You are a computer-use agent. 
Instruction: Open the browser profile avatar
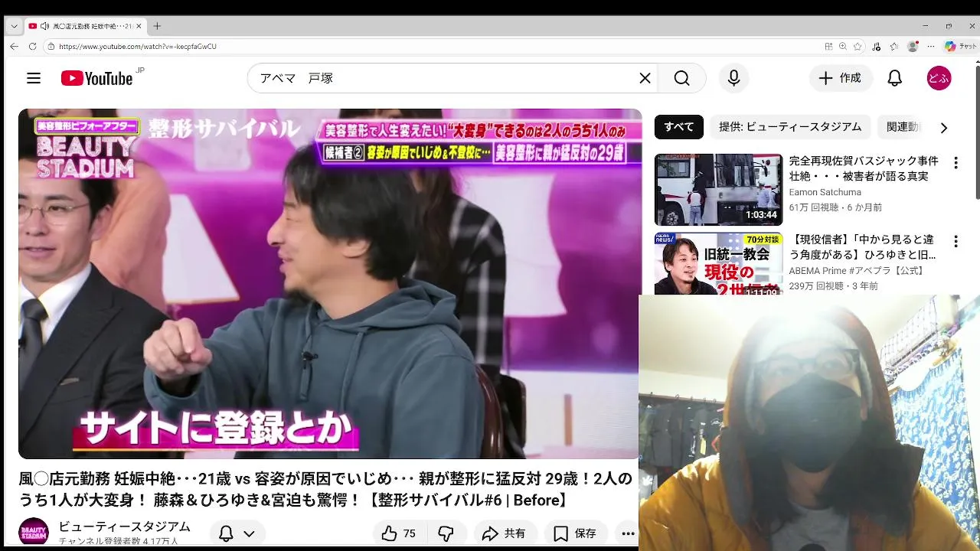click(912, 47)
